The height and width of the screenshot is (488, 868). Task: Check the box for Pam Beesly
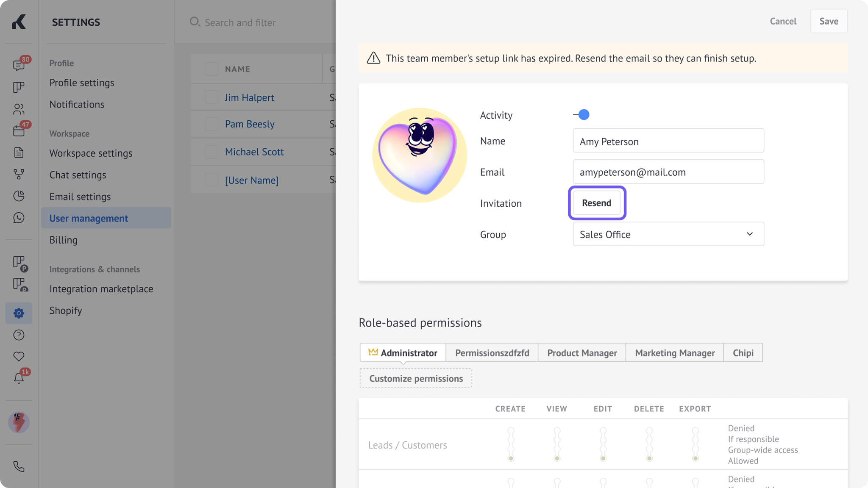(x=211, y=124)
